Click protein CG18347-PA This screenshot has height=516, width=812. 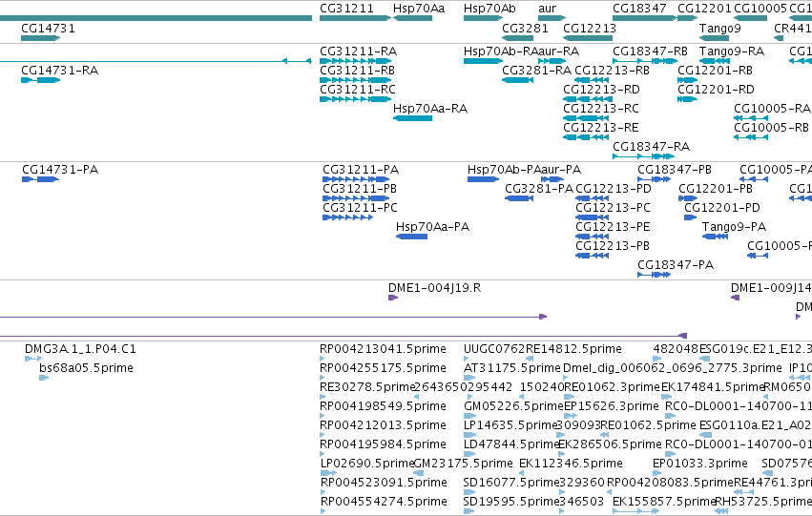pyautogui.click(x=654, y=275)
